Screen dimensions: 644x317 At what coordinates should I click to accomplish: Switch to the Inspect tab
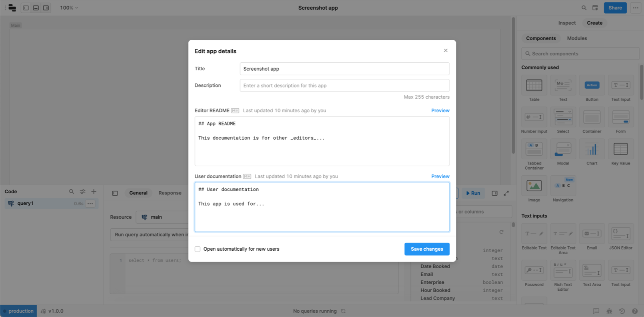[567, 23]
